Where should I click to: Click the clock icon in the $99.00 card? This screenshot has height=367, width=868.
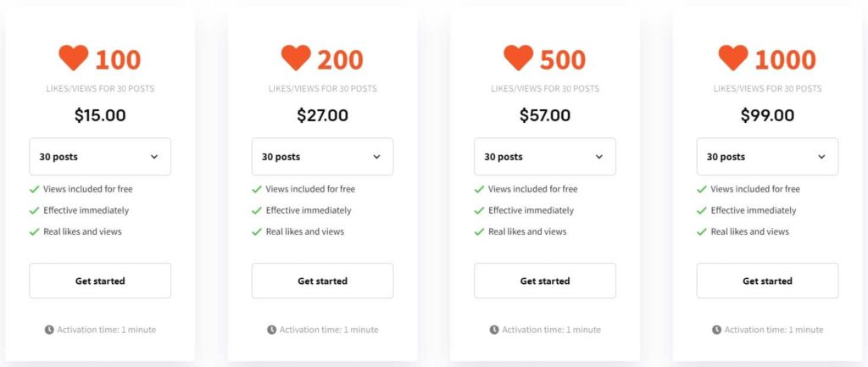[717, 330]
